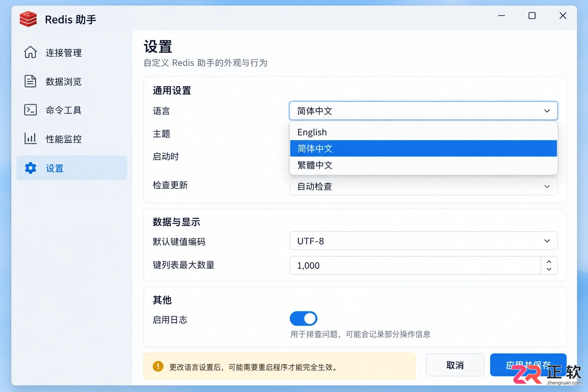Click the home icon beside 连接管理
The height and width of the screenshot is (392, 588).
30,52
